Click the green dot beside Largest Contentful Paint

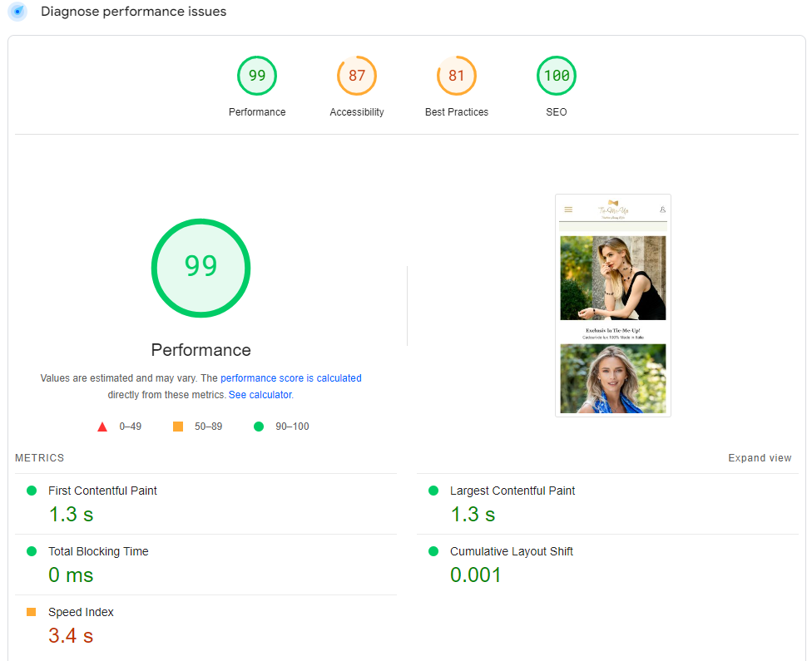point(433,491)
